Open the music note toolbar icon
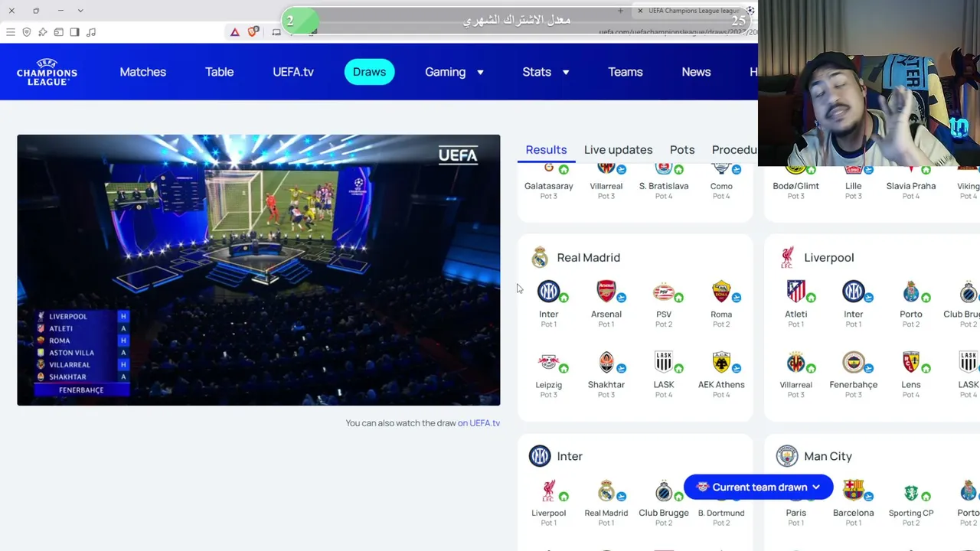 (x=91, y=32)
